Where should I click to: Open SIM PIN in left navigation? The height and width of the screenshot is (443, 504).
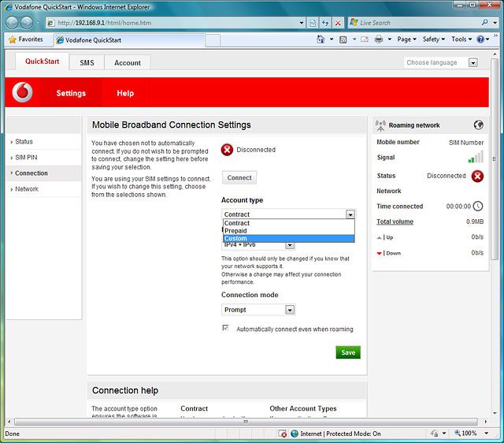27,158
